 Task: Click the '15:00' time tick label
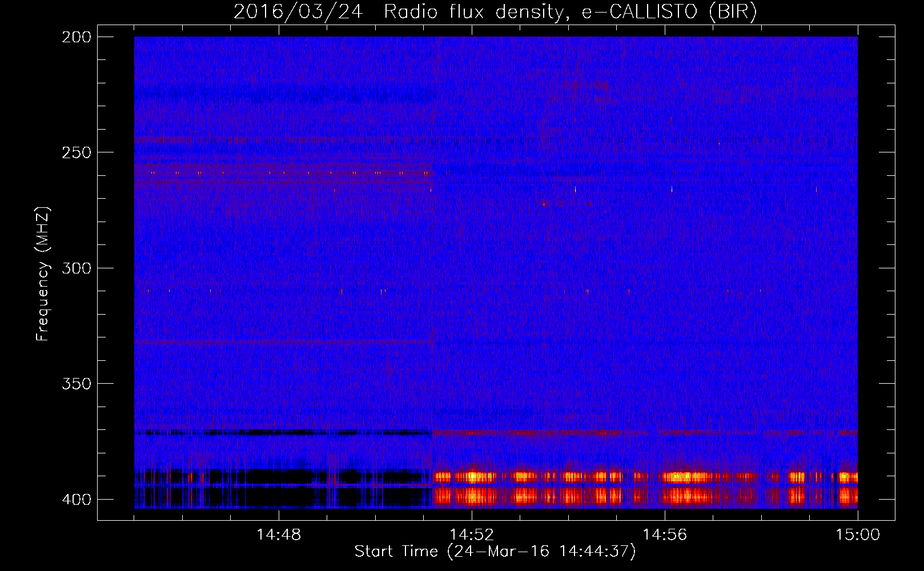pyautogui.click(x=858, y=534)
